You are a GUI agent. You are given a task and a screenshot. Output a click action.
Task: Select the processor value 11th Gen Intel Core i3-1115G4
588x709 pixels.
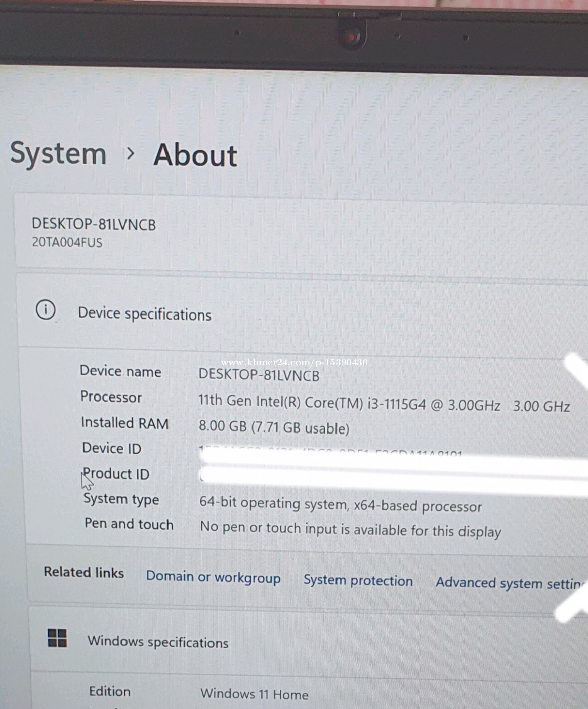(x=384, y=404)
